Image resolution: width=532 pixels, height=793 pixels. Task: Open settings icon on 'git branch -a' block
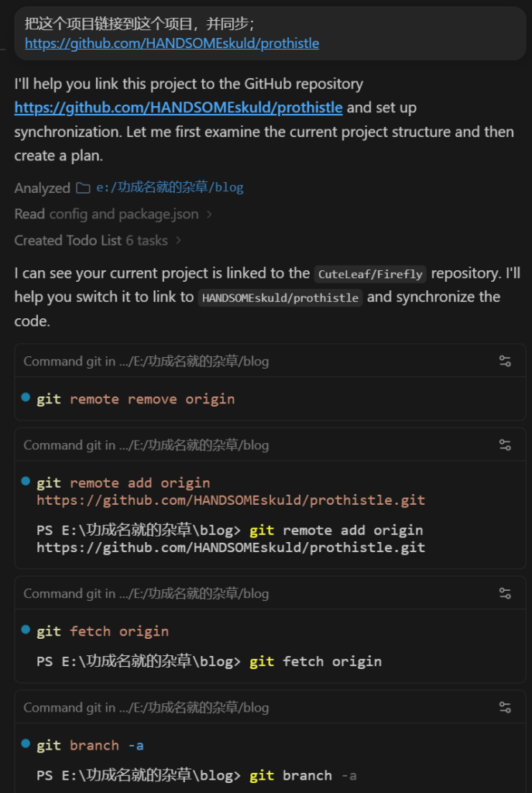click(505, 707)
